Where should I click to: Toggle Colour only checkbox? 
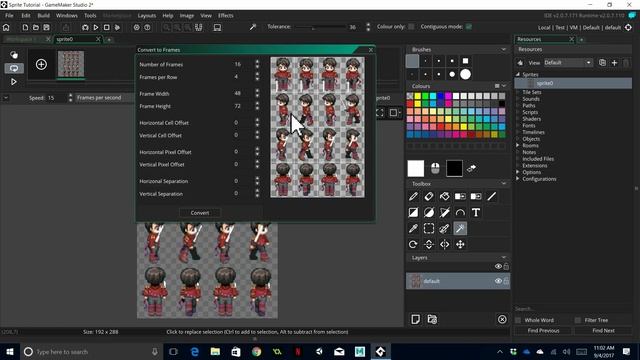(411, 27)
